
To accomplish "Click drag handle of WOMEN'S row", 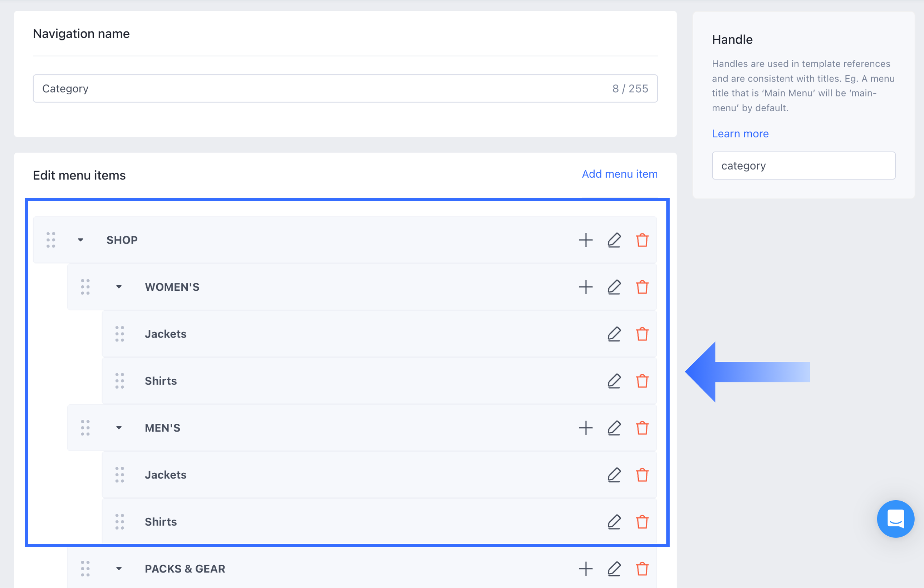I will 85,287.
